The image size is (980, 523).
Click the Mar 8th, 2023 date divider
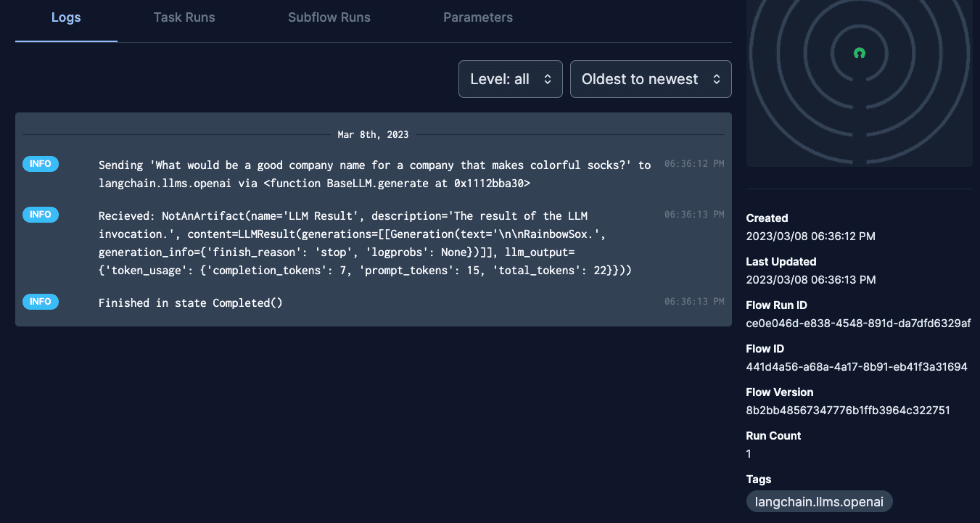pyautogui.click(x=373, y=135)
